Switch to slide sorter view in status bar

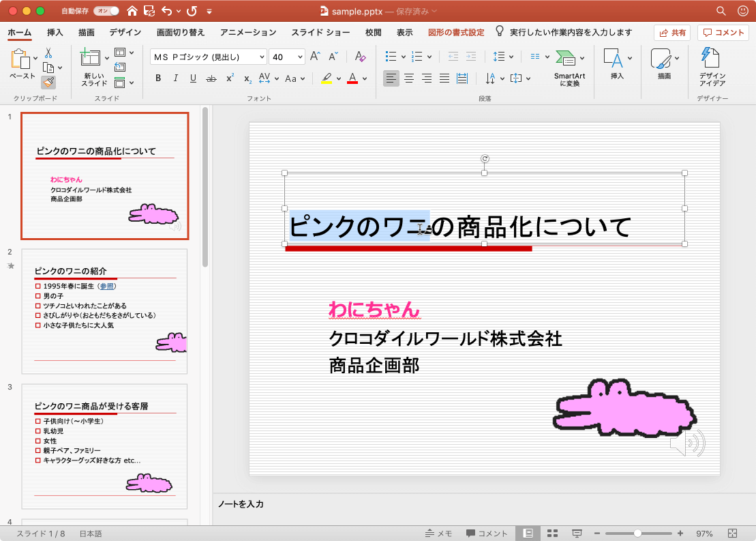point(553,533)
